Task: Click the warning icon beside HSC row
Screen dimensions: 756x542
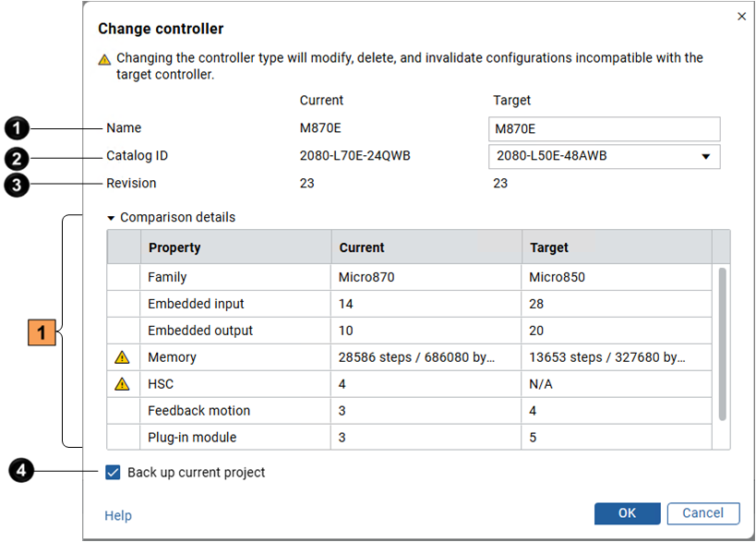Action: 122,384
